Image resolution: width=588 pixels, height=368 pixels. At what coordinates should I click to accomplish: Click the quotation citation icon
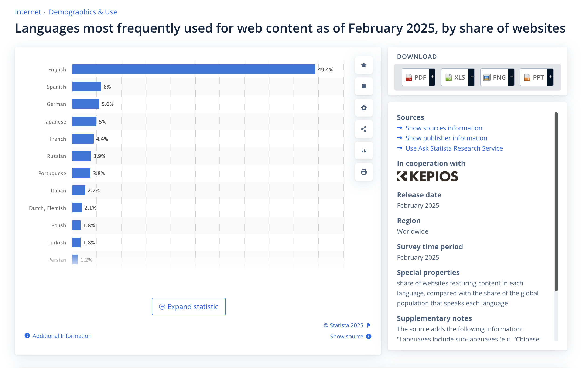tap(364, 151)
